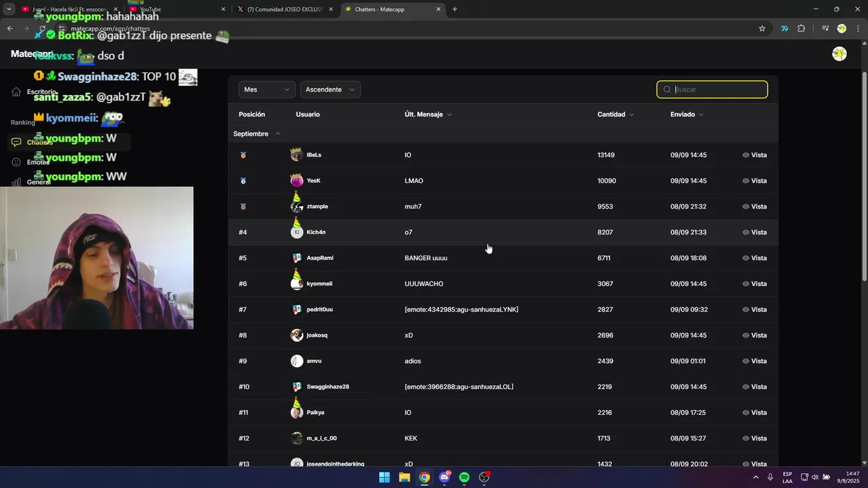
Task: Click first place medal icon
Action: (243, 155)
